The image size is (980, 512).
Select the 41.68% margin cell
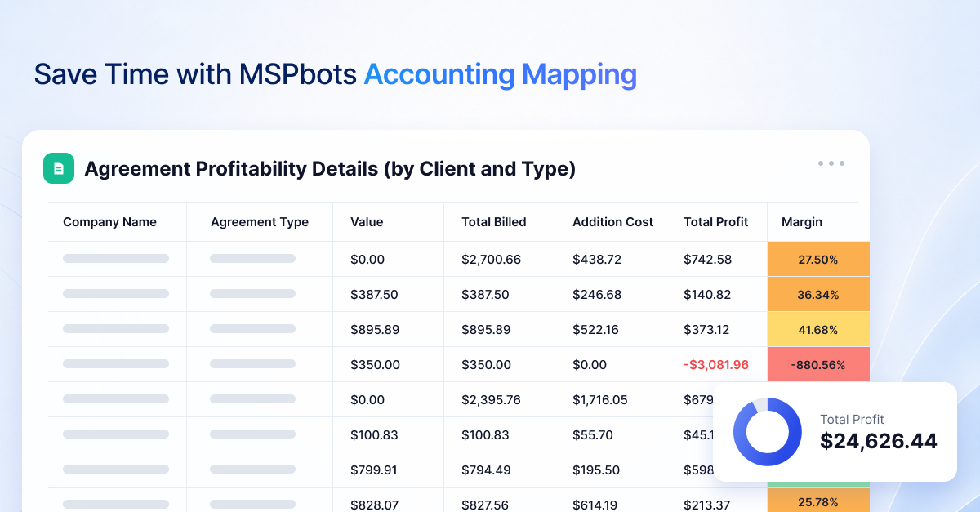click(x=818, y=330)
